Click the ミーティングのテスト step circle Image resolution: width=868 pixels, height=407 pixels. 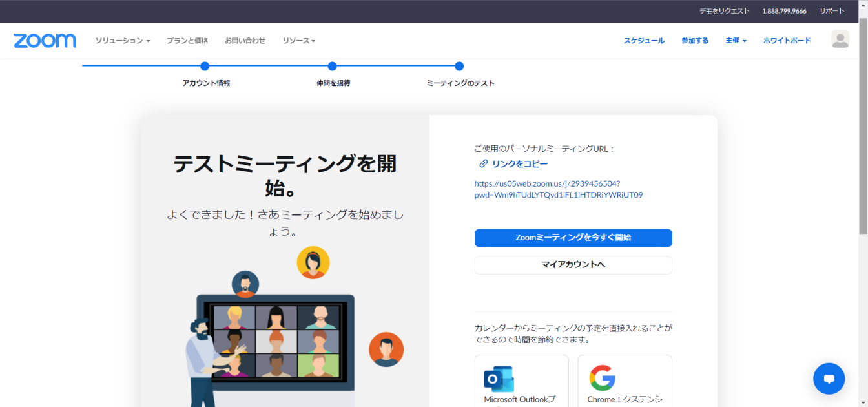coord(459,66)
